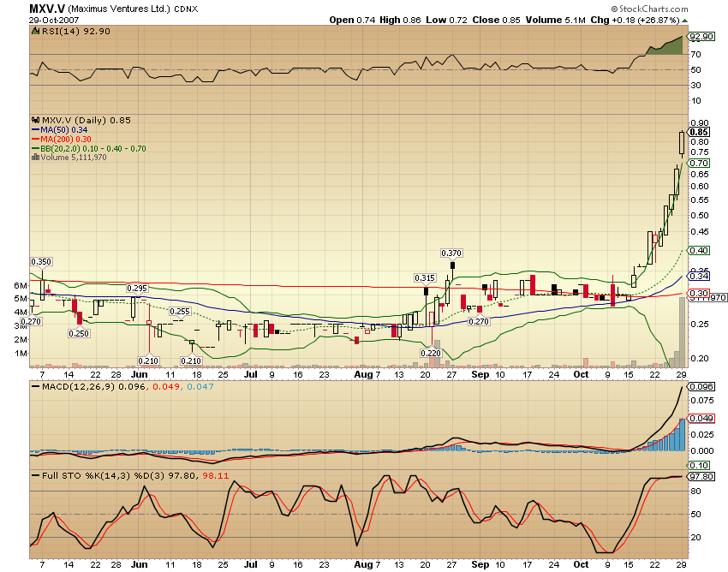Click the boxed 92.90 RSI value label
728x572 pixels.
click(x=701, y=36)
